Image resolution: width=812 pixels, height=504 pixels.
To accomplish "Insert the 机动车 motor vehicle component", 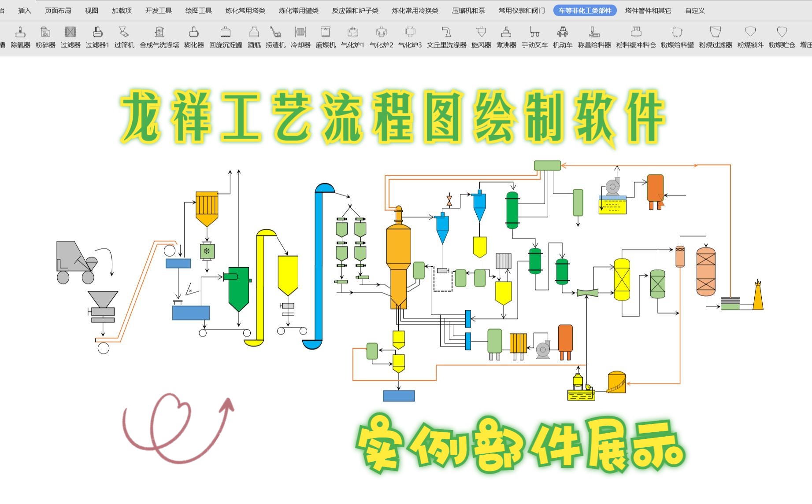I will coord(563,37).
